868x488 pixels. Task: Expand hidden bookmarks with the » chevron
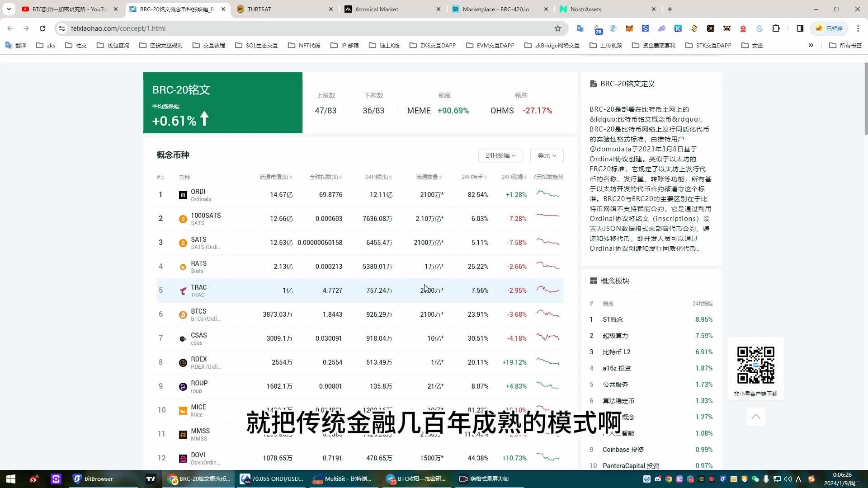pos(811,45)
